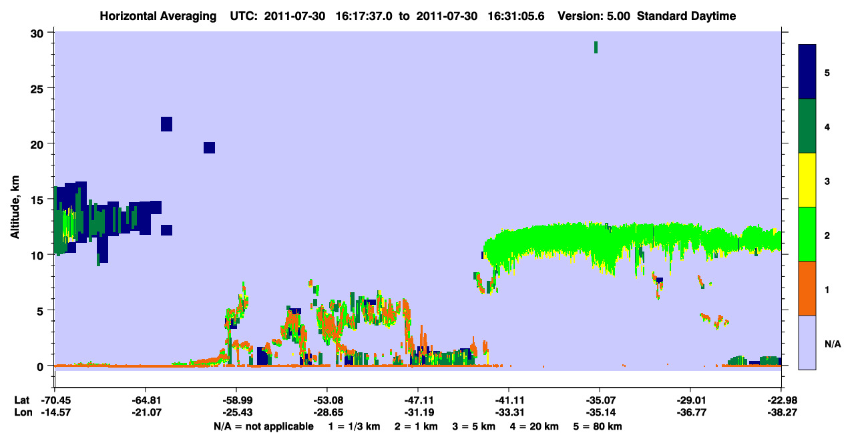Click latitude value -64.81
The image size is (868, 445).
click(x=145, y=400)
